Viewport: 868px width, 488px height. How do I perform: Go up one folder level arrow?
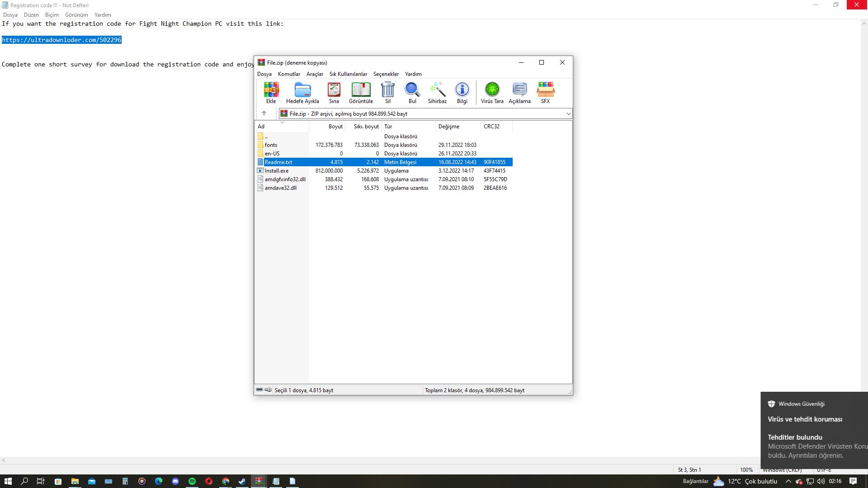coord(264,113)
